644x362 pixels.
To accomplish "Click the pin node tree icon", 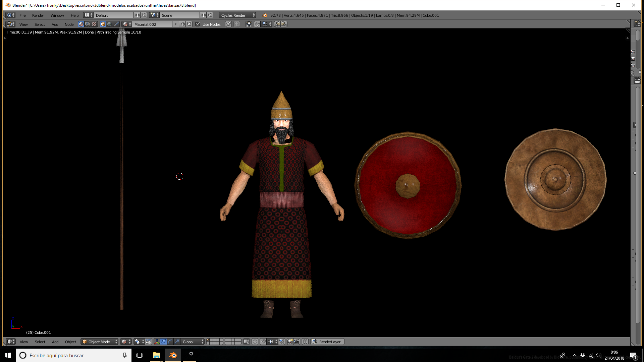I will [x=228, y=24].
